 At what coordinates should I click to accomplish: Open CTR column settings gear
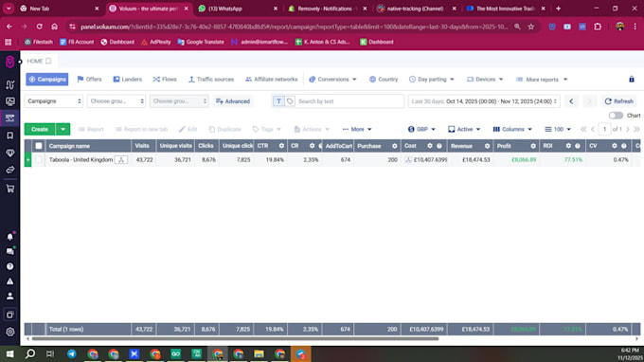click(x=281, y=146)
